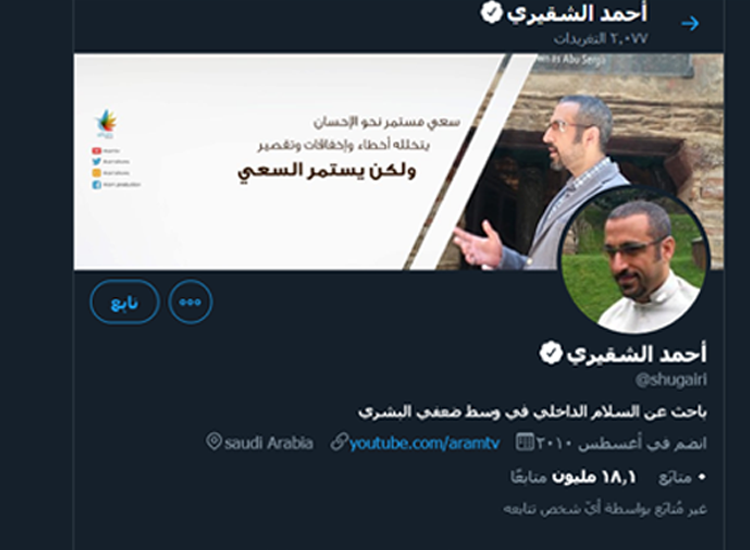This screenshot has height=550, width=750.
Task: Open the banner header image
Action: (x=398, y=161)
